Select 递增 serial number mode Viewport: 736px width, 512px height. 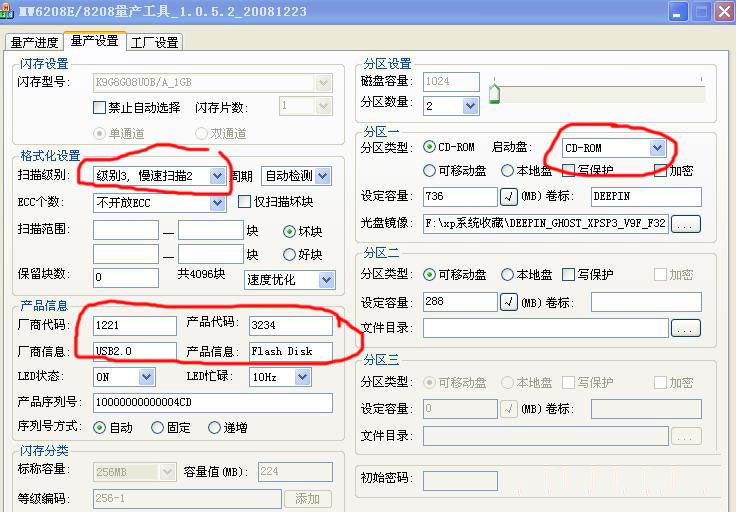(x=214, y=428)
